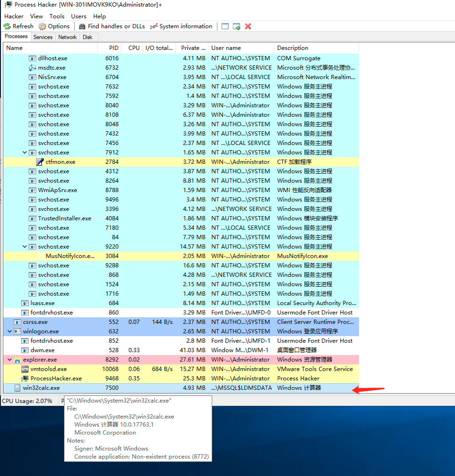
Task: Select the lsass.exe process name
Action: tap(42, 303)
